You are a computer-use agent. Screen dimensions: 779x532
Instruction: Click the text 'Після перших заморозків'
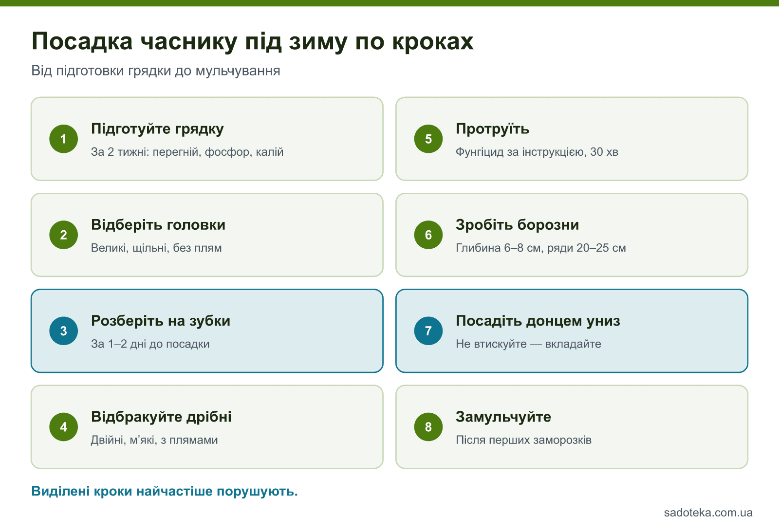(523, 440)
